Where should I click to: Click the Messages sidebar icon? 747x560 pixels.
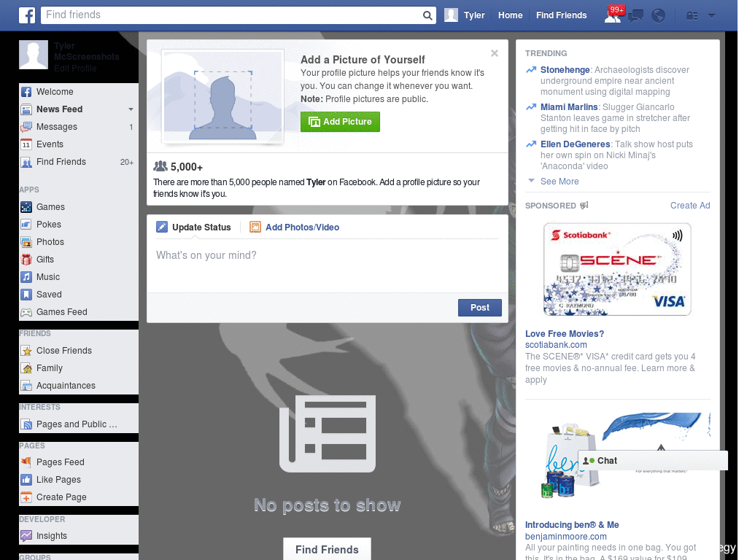pos(26,127)
